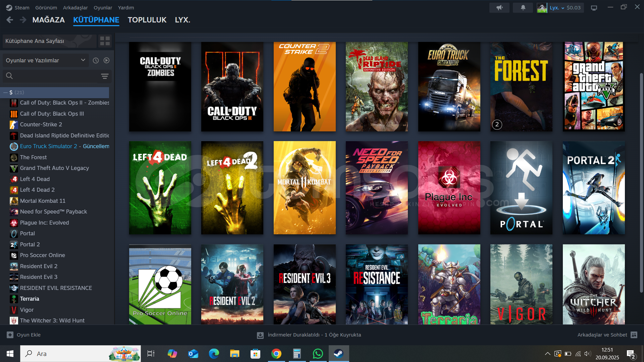Screen dimensions: 644x362
Task: Click Oyun Ekle to add a game
Action: point(29,335)
